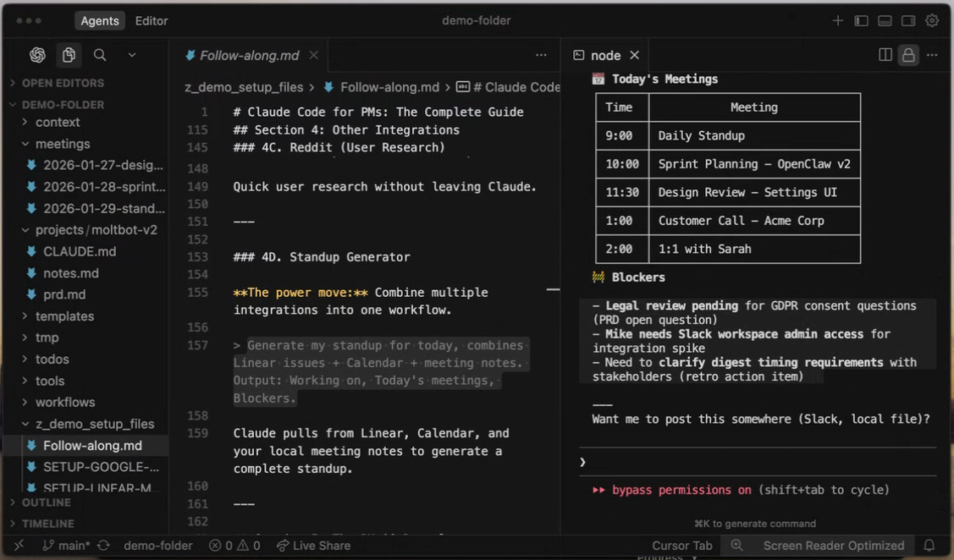Click the main* git branch indicator
Screen dimensions: 954x560
point(66,546)
